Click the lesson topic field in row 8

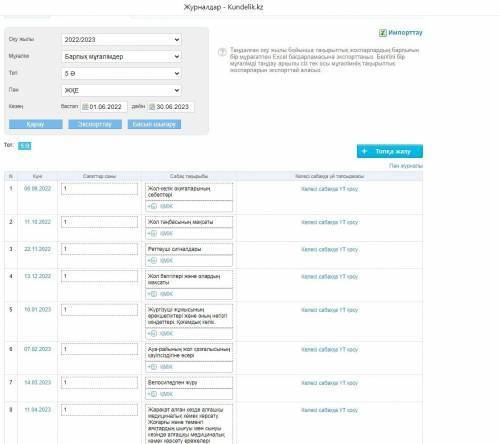(x=189, y=424)
